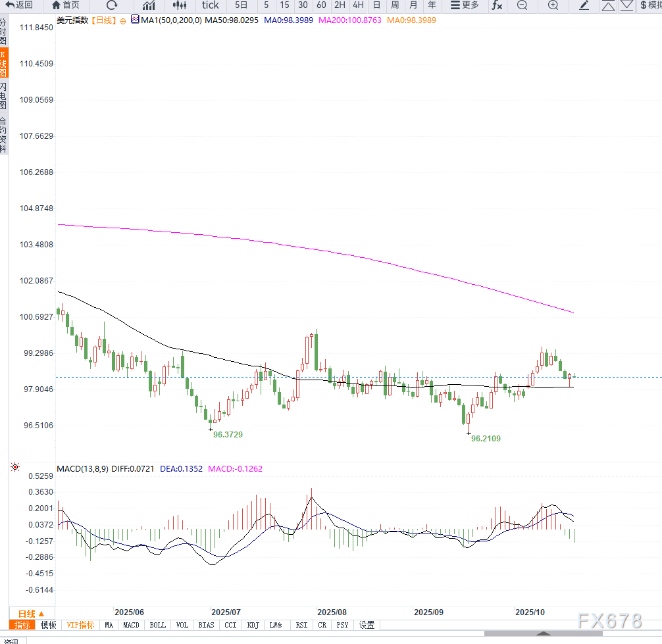
Task: Toggle the MACD settings gear icon
Action: pos(14,468)
